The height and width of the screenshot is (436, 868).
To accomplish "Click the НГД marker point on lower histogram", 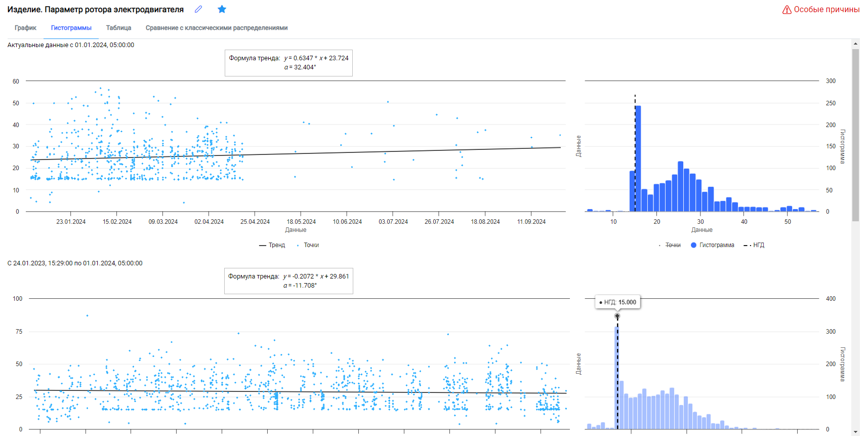I will (617, 316).
